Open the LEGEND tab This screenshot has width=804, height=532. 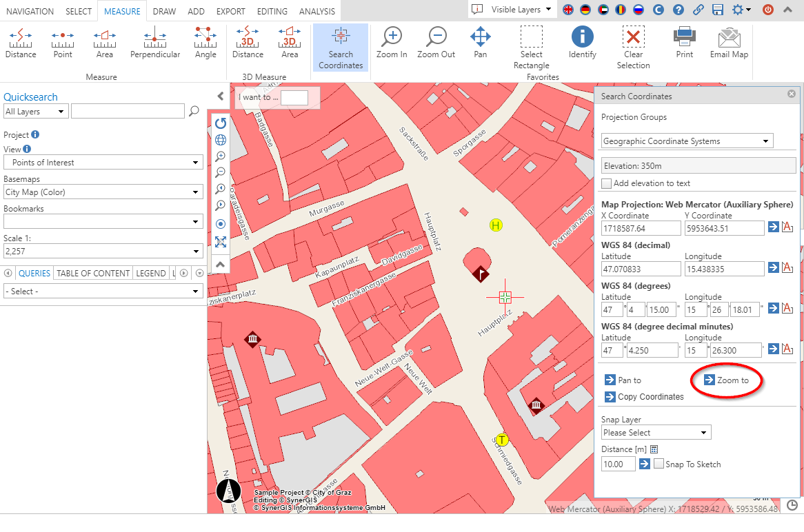coord(150,273)
